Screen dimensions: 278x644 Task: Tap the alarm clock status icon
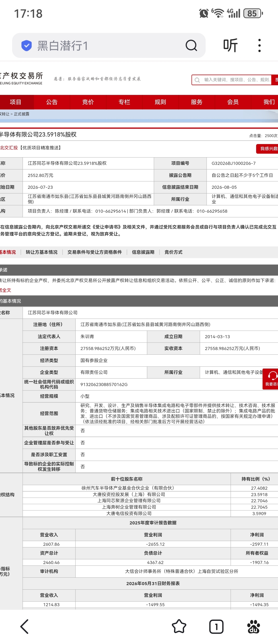(204, 13)
